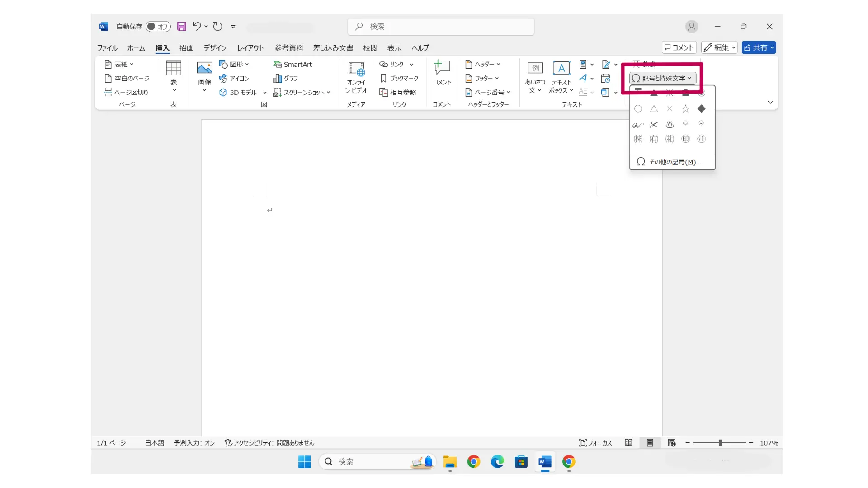Move the zoom slider handle
The width and height of the screenshot is (868, 488).
point(720,443)
